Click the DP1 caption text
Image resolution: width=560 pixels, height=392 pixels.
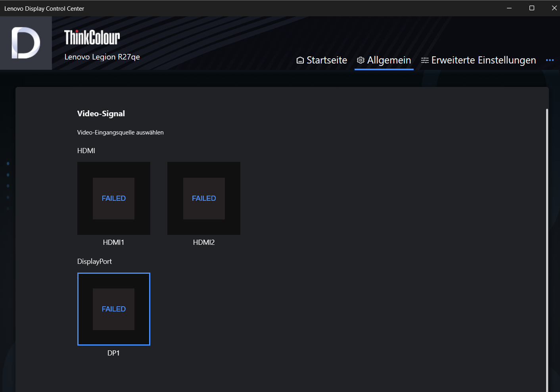click(x=113, y=353)
